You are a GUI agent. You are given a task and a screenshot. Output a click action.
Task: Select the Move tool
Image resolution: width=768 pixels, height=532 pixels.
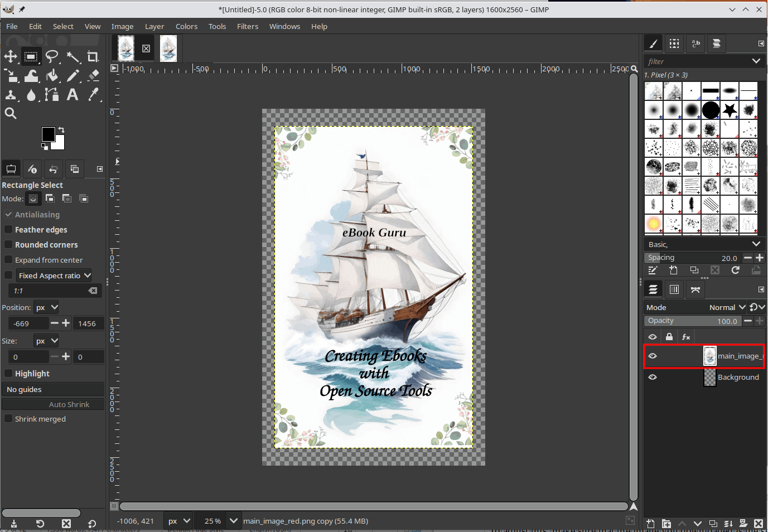pos(11,56)
